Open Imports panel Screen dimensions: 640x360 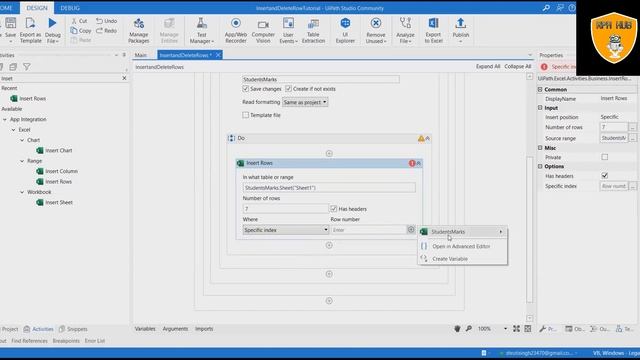pyautogui.click(x=204, y=329)
